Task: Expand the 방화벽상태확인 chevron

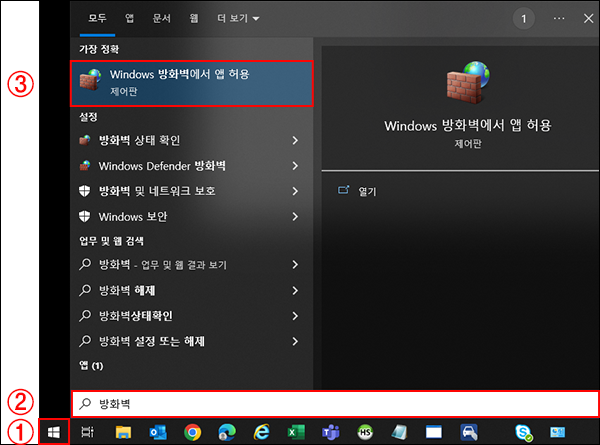Action: (295, 316)
